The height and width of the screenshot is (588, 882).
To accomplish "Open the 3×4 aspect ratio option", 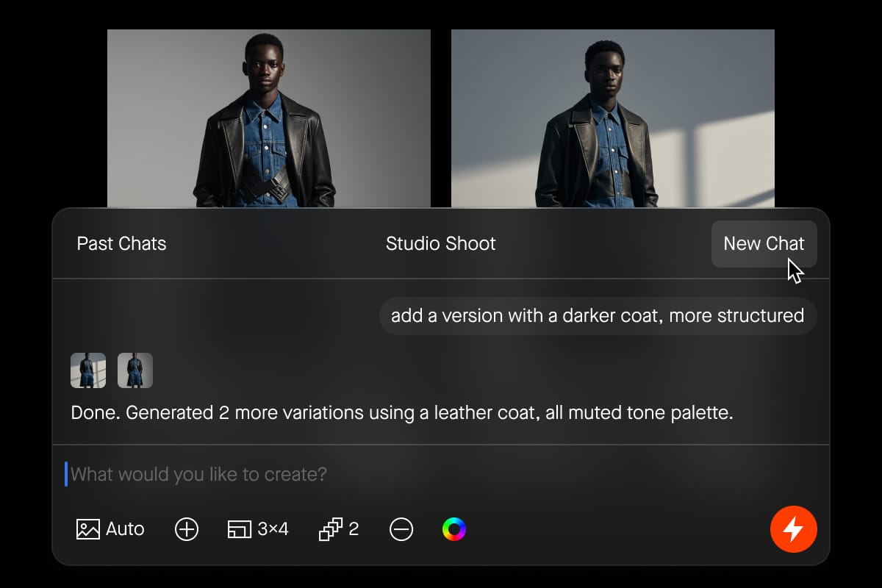I will (258, 529).
